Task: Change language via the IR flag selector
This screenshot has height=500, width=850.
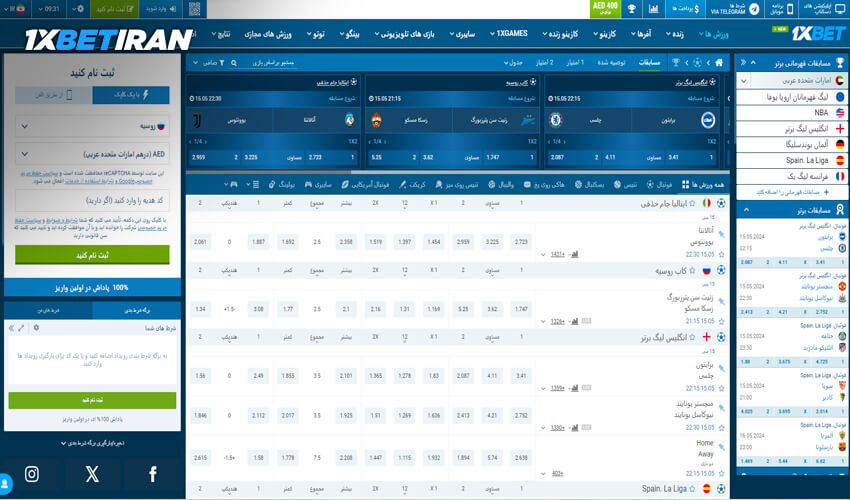Action: pyautogui.click(x=15, y=9)
